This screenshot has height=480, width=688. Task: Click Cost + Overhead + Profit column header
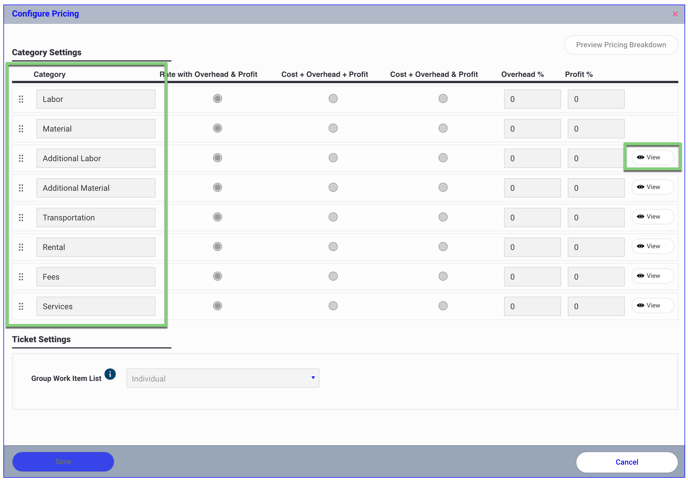click(x=325, y=74)
